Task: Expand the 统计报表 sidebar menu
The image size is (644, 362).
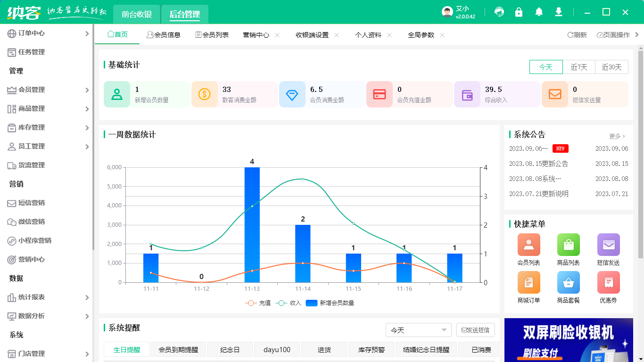Action: pyautogui.click(x=47, y=297)
